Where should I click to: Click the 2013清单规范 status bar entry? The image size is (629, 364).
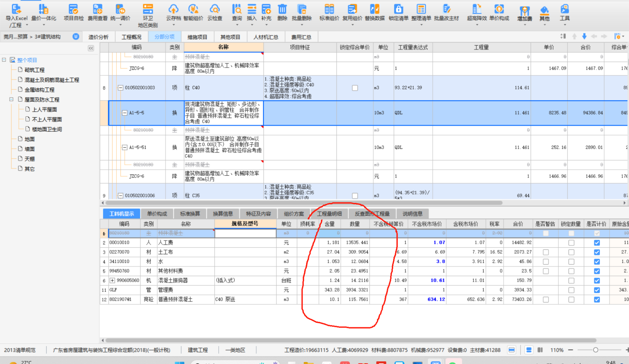click(x=20, y=350)
